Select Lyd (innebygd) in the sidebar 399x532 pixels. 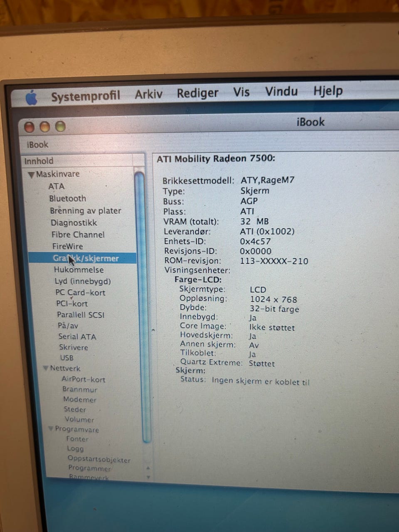(83, 281)
